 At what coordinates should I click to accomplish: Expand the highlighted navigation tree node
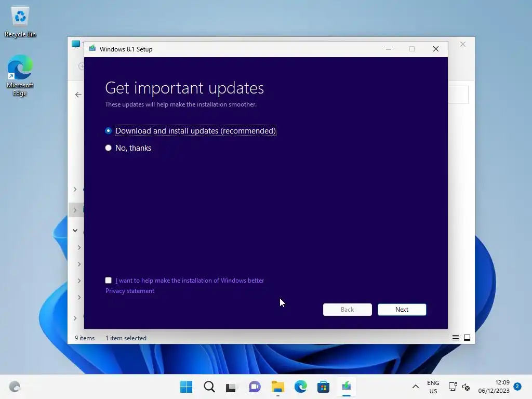[75, 210]
